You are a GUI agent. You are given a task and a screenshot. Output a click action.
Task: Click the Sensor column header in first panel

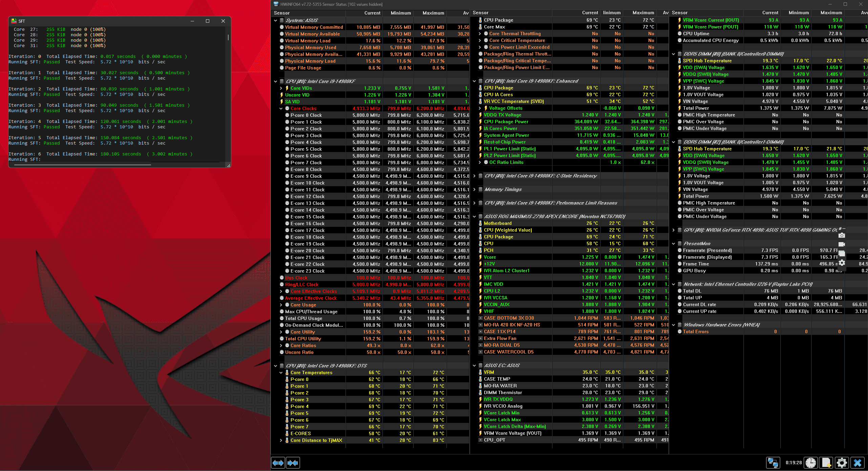[x=309, y=13]
